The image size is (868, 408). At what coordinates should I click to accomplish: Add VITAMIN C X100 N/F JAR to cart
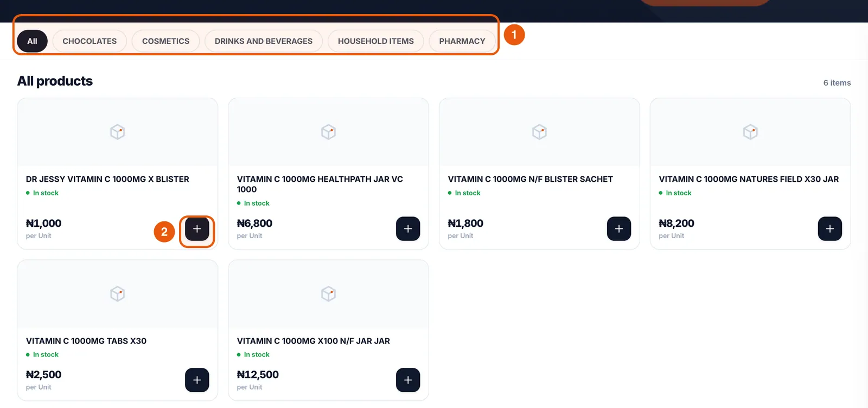[408, 380]
